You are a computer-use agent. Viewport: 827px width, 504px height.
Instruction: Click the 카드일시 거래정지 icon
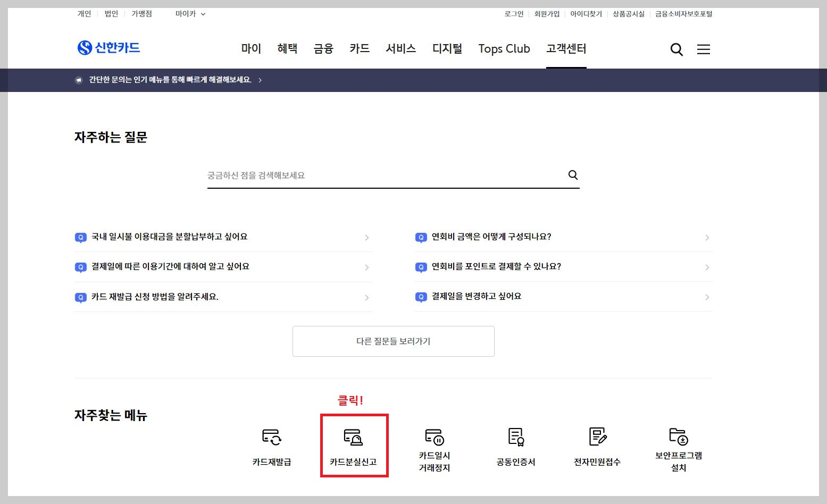(435, 437)
